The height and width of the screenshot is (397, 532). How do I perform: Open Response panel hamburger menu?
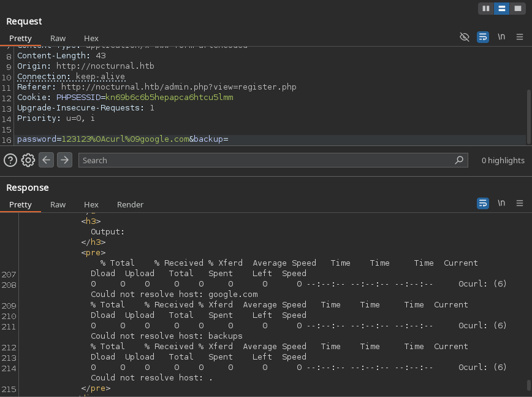[x=520, y=203]
